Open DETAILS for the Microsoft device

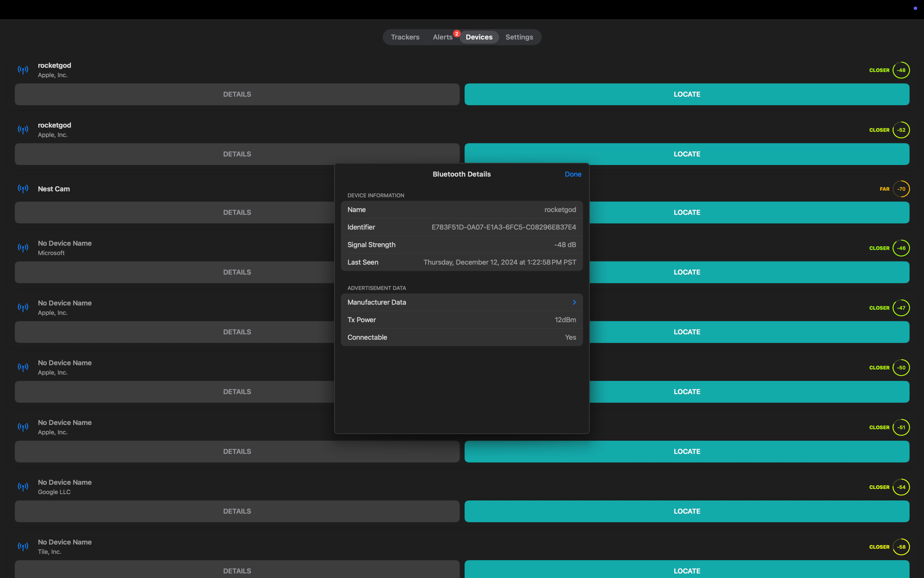[175, 272]
